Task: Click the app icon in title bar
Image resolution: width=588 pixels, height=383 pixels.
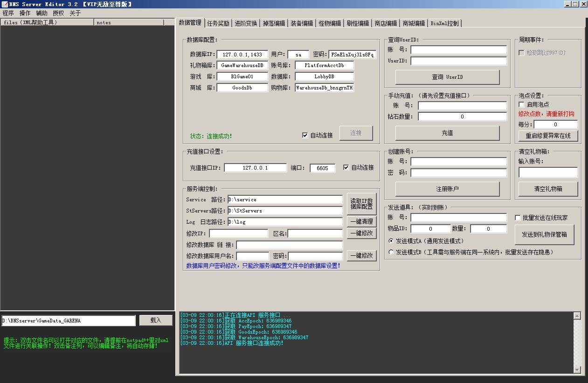Action: pos(5,4)
